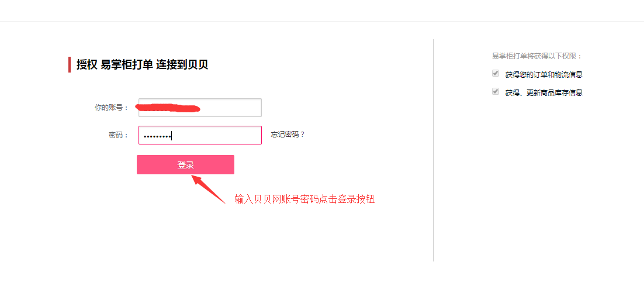Click the 你的账号： field label
This screenshot has height=303, width=644.
tap(112, 108)
